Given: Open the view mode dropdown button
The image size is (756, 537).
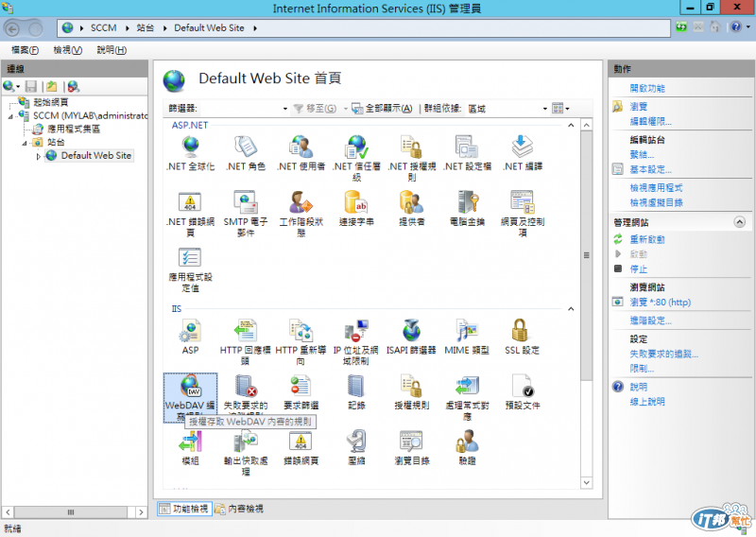Looking at the screenshot, I should coord(560,109).
